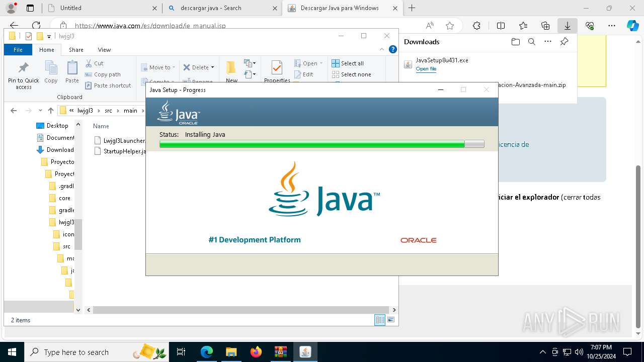Click Paste shortcut in Explorer ribbon
Image resolution: width=644 pixels, height=362 pixels.
(x=108, y=85)
